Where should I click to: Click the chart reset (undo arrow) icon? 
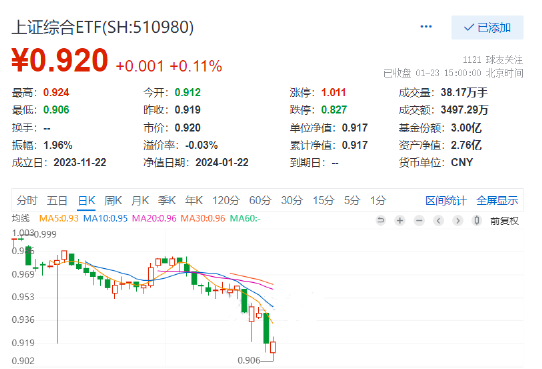(381, 220)
